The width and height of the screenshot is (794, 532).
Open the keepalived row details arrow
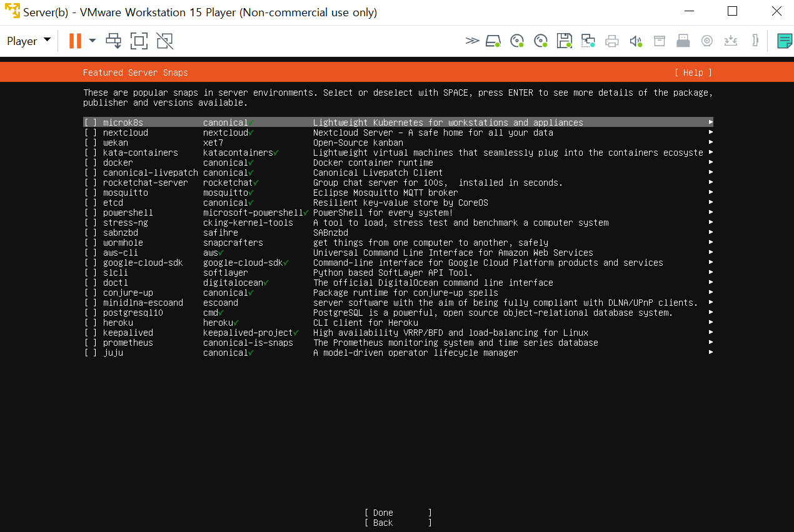point(711,333)
